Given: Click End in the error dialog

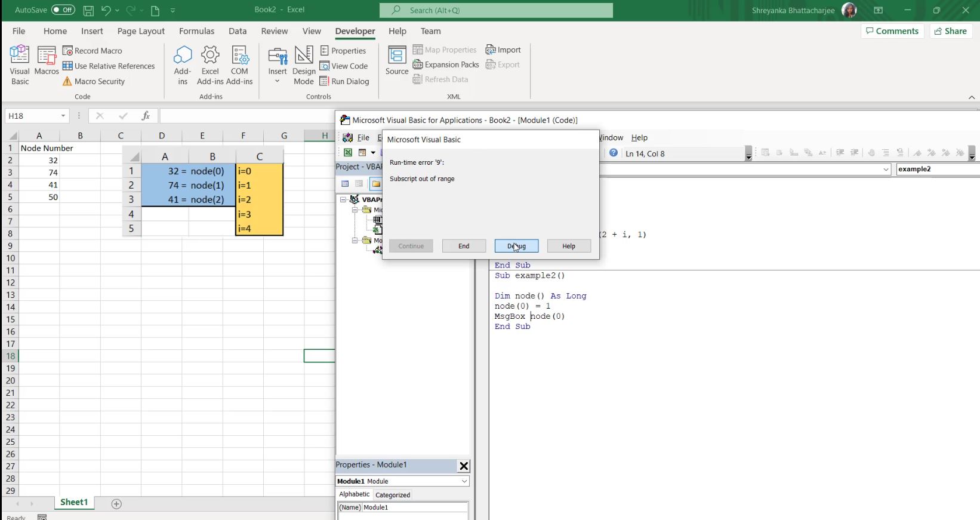Looking at the screenshot, I should (464, 246).
